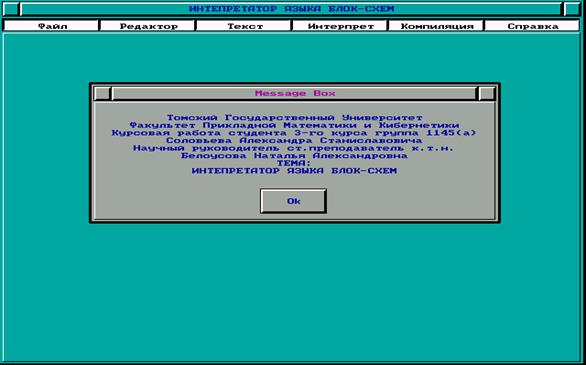Click the ТЕМА: label in the dialog

click(x=294, y=163)
